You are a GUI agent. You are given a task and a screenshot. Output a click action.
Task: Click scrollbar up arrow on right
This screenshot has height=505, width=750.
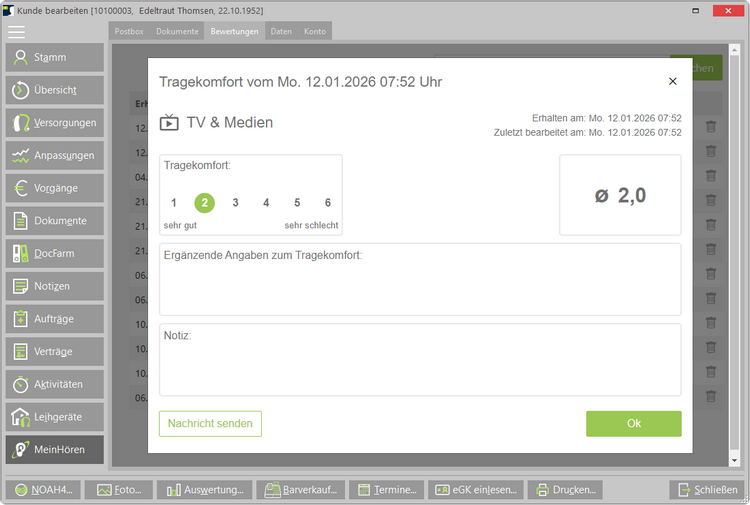coord(734,49)
